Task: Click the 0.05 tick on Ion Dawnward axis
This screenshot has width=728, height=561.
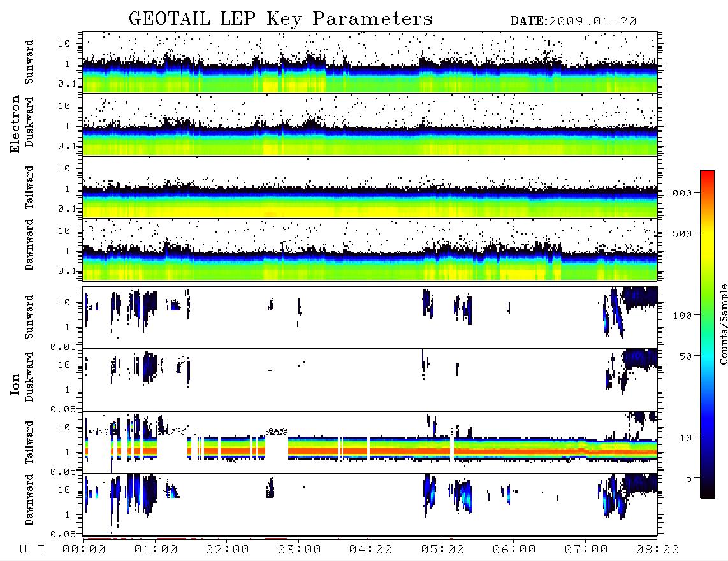Action: click(62, 534)
